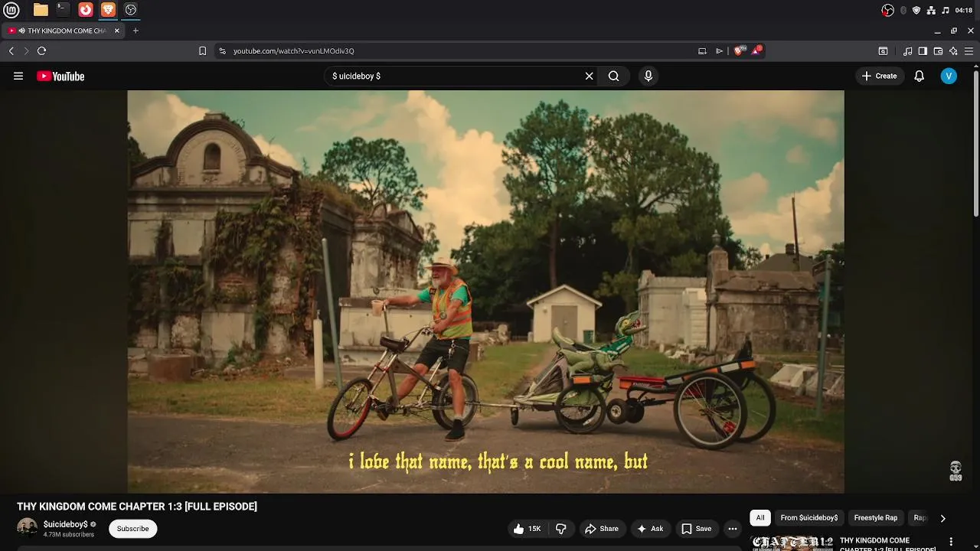Open Brave tab search toolbar icon

tap(883, 51)
